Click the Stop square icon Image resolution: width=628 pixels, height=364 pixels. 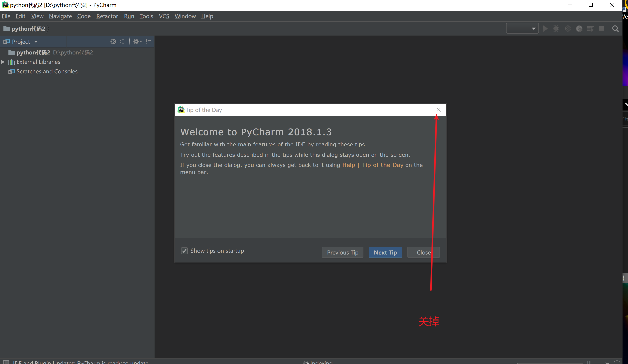[601, 29]
